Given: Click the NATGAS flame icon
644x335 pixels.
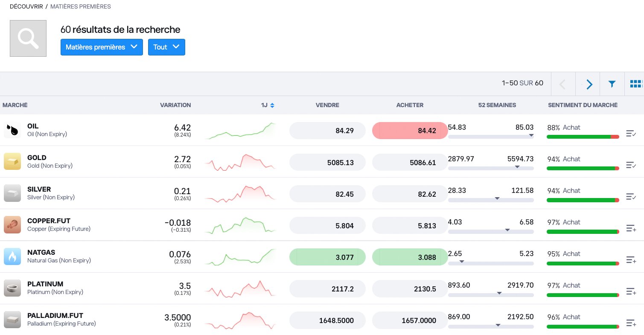Looking at the screenshot, I should coord(13,256).
